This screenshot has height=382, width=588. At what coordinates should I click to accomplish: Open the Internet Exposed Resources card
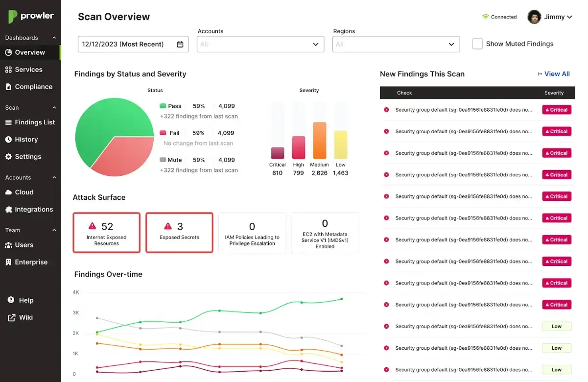click(107, 233)
